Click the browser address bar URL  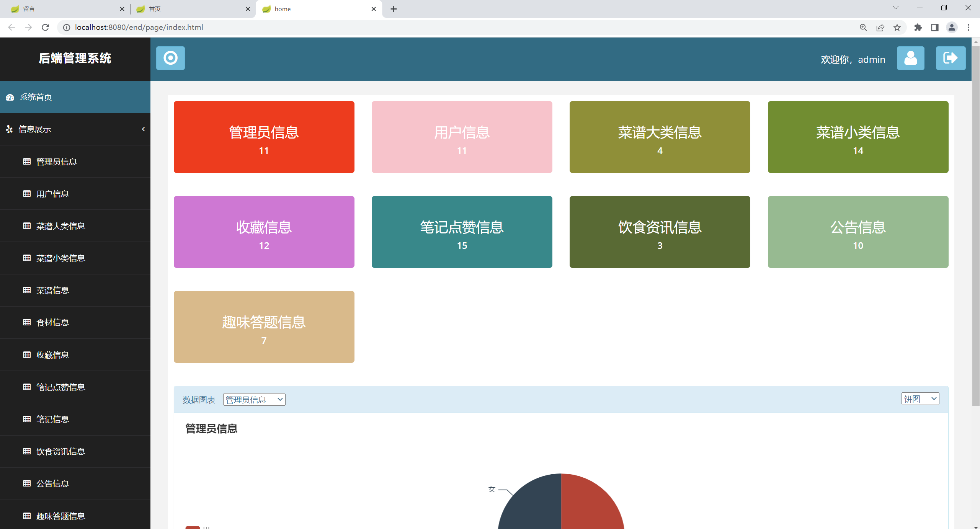coord(139,27)
